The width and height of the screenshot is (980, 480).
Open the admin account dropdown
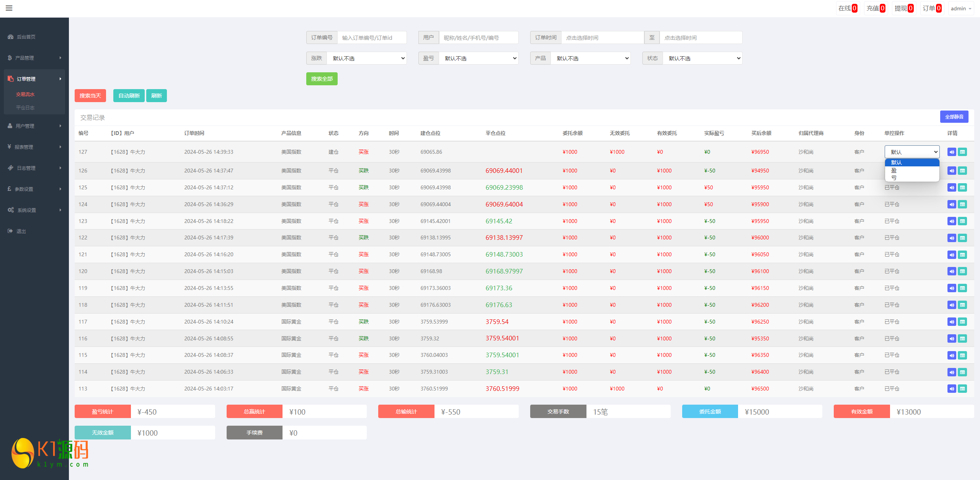pos(961,8)
